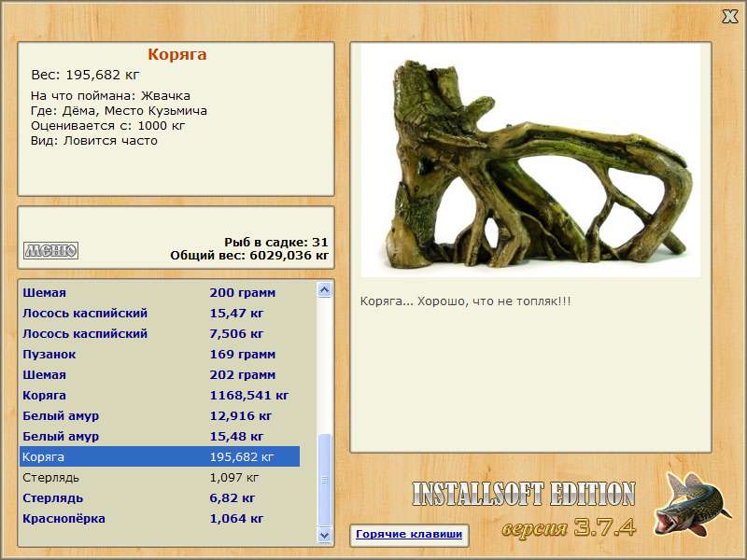747x560 pixels.
Task: Click the description Коряга... Хорошо, что не топляк
Action: coord(465,301)
